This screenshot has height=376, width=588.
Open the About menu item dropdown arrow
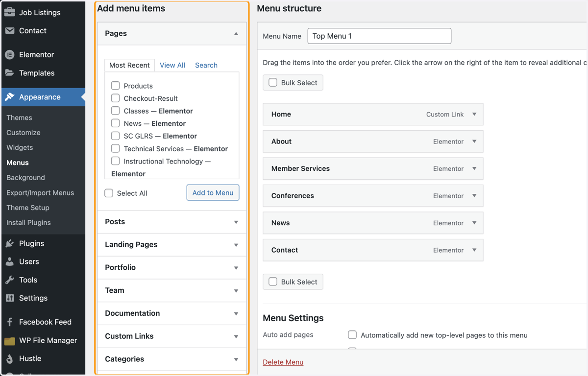pos(474,141)
